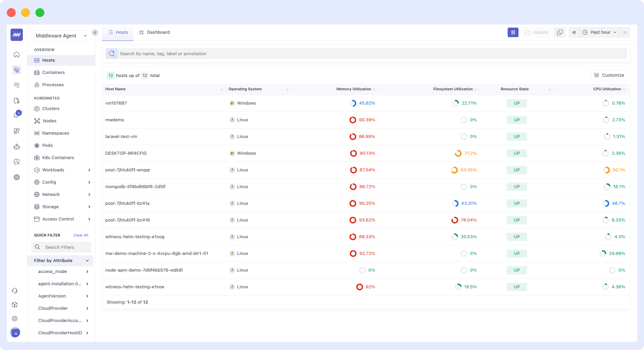Sort by Memory Utilization column arrows

pyautogui.click(x=374, y=89)
